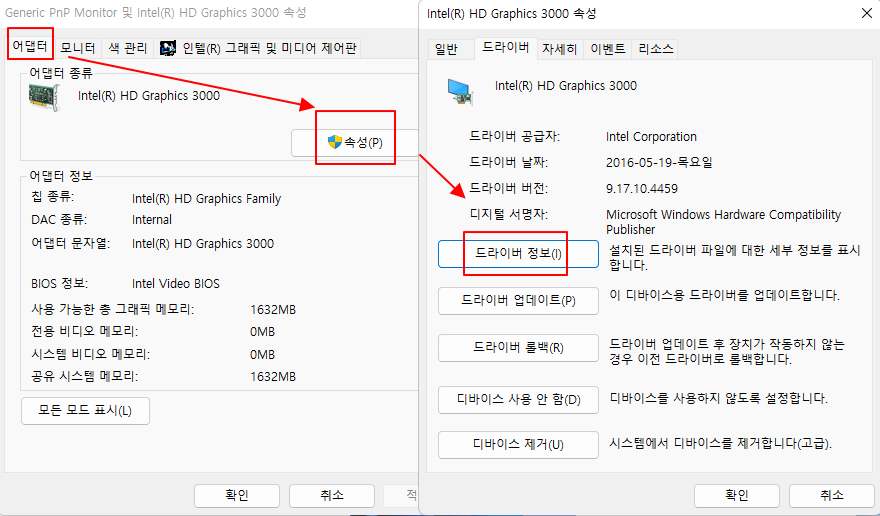Close the Intel HD Graphics 3000 속성 window
880x516 pixels.
867,13
